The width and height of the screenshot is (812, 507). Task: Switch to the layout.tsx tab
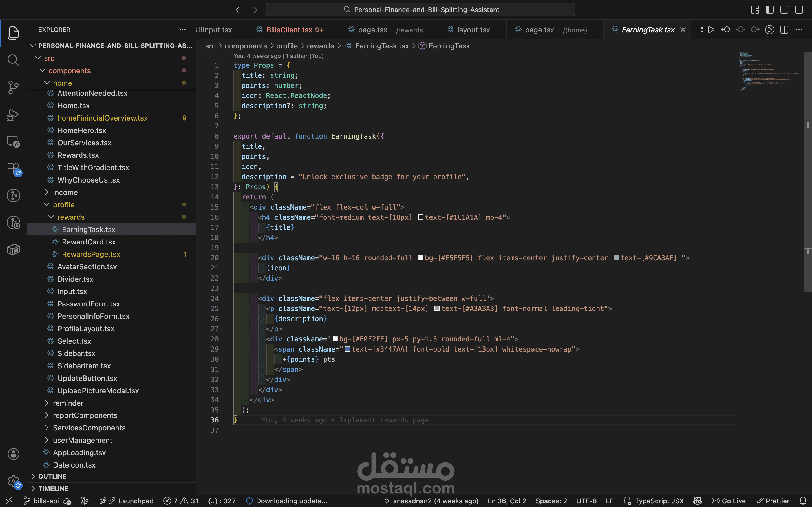pyautogui.click(x=473, y=30)
